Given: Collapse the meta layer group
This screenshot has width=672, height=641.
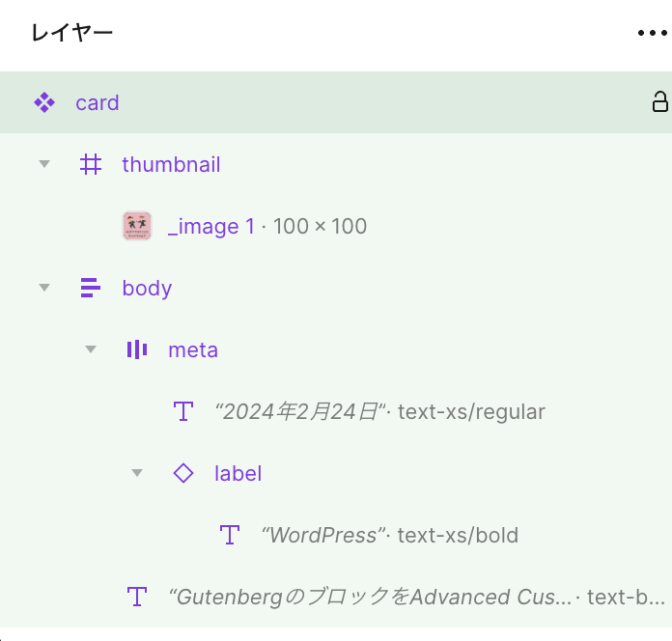Looking at the screenshot, I should click(91, 349).
